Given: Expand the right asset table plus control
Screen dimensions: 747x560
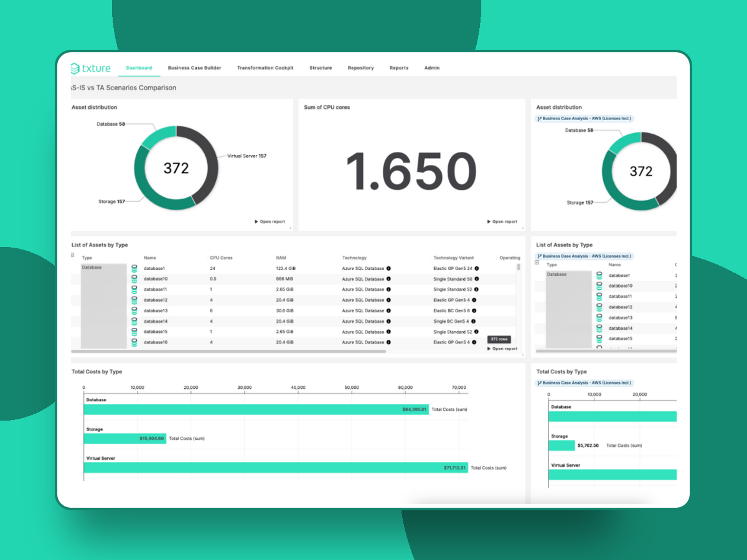Looking at the screenshot, I should (x=537, y=262).
